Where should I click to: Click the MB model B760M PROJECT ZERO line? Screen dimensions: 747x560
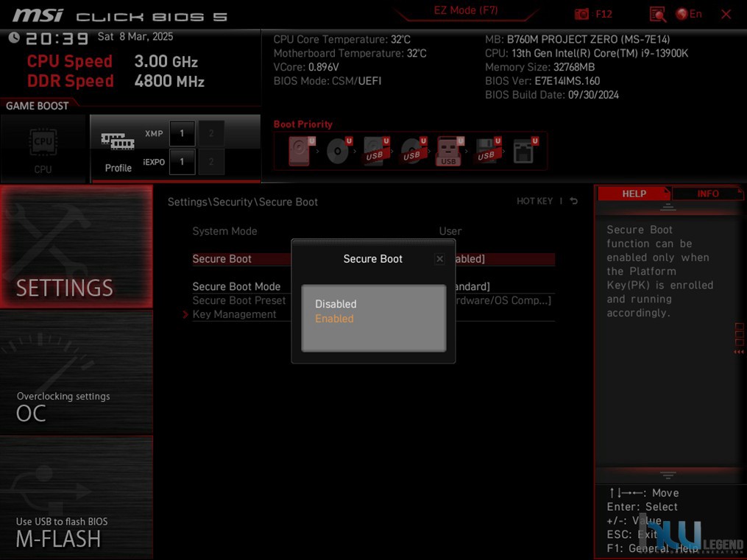[x=578, y=40]
